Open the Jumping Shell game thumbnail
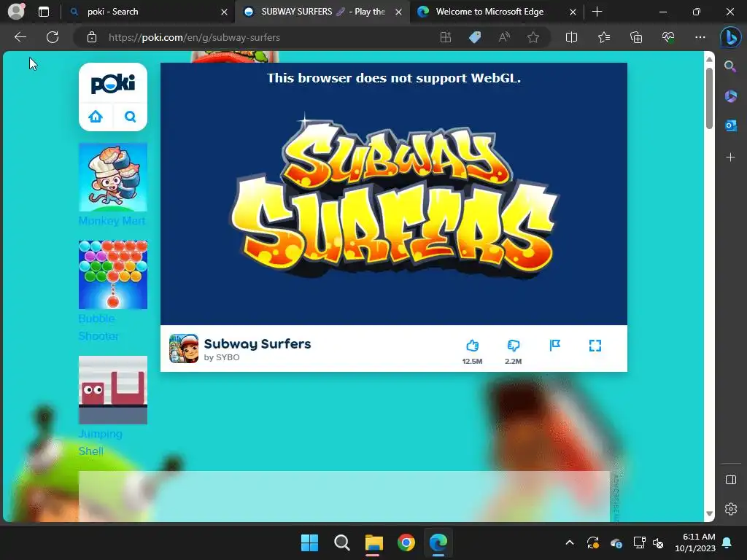Image resolution: width=747 pixels, height=560 pixels. point(113,390)
